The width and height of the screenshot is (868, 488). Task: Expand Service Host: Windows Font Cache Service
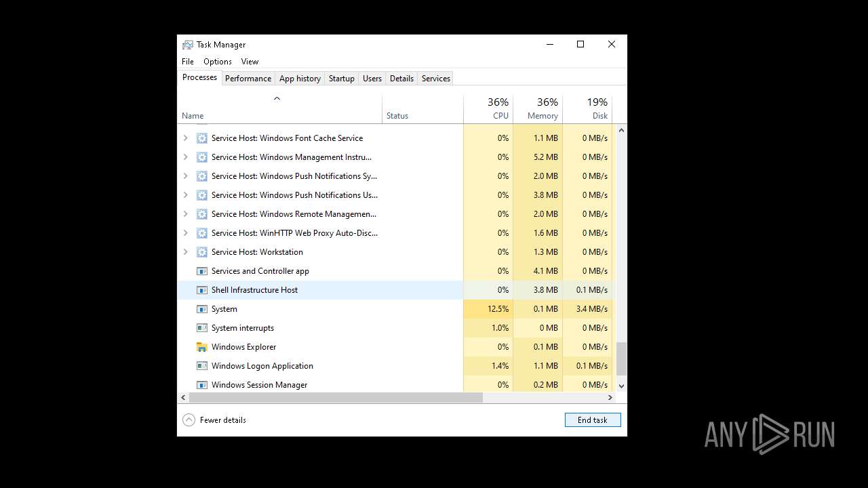[x=186, y=138]
